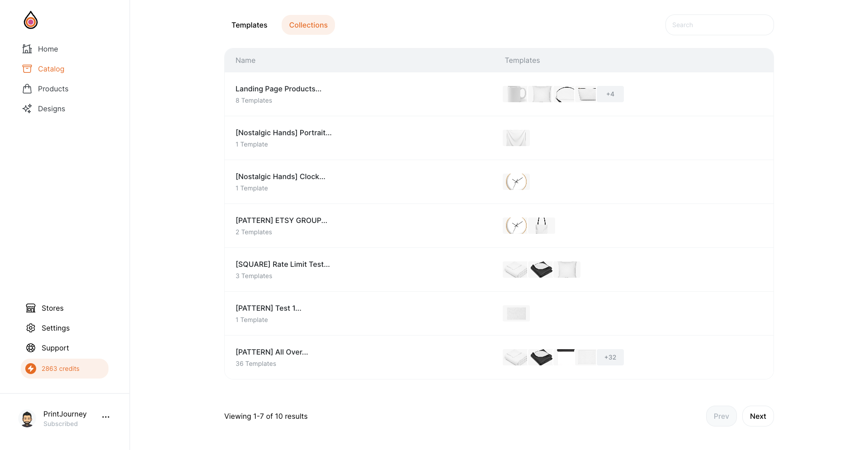
Task: Click the flame droplet app logo
Action: coord(31,20)
